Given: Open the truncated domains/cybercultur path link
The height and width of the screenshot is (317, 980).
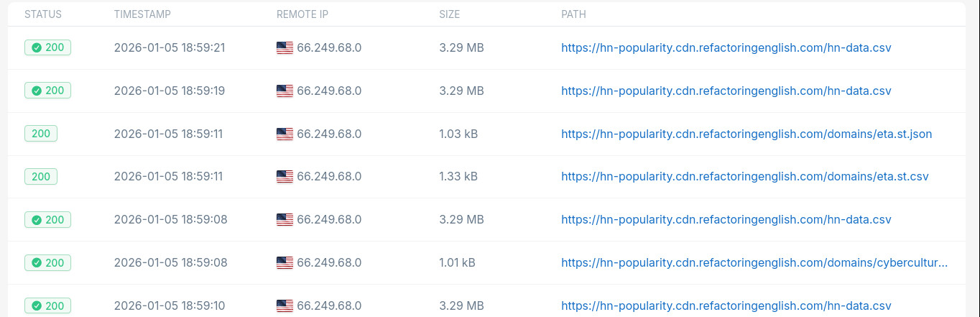Looking at the screenshot, I should click(x=754, y=263).
